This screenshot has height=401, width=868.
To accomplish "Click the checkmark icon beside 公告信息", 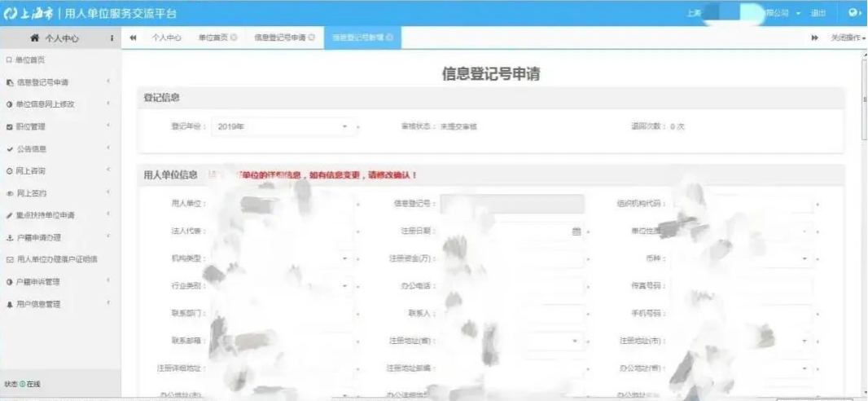I will click(9, 149).
